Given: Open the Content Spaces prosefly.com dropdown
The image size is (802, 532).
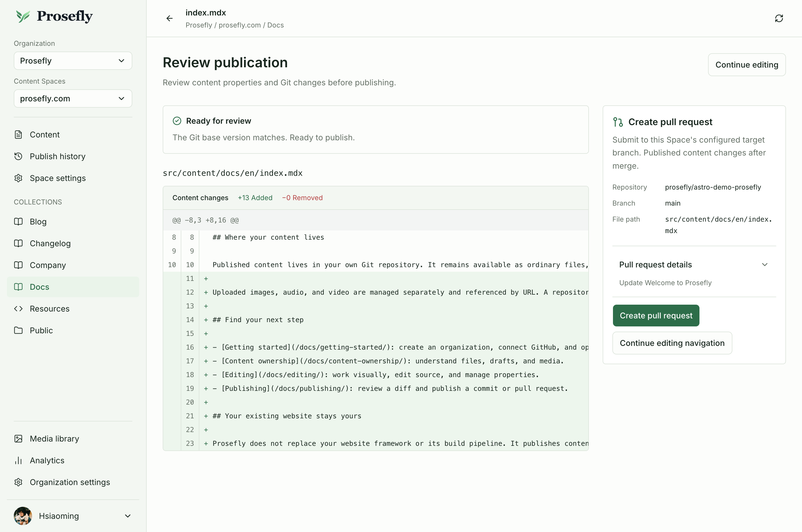Looking at the screenshot, I should (x=73, y=98).
